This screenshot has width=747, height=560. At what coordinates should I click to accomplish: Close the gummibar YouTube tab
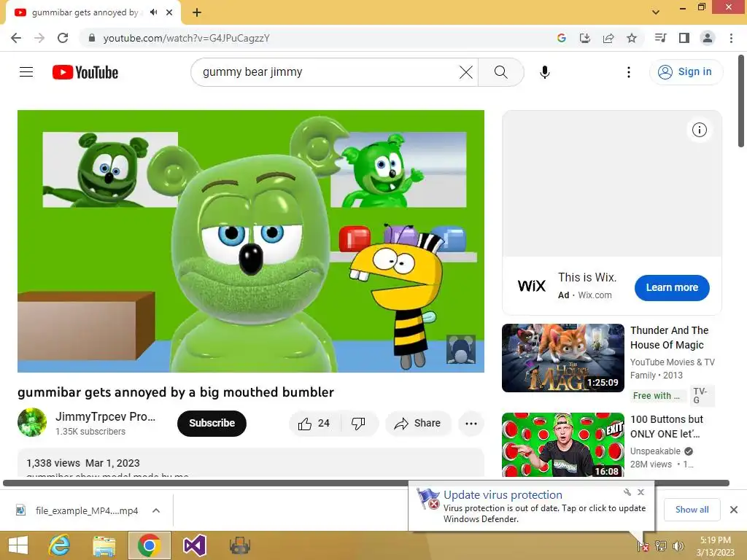tap(169, 12)
